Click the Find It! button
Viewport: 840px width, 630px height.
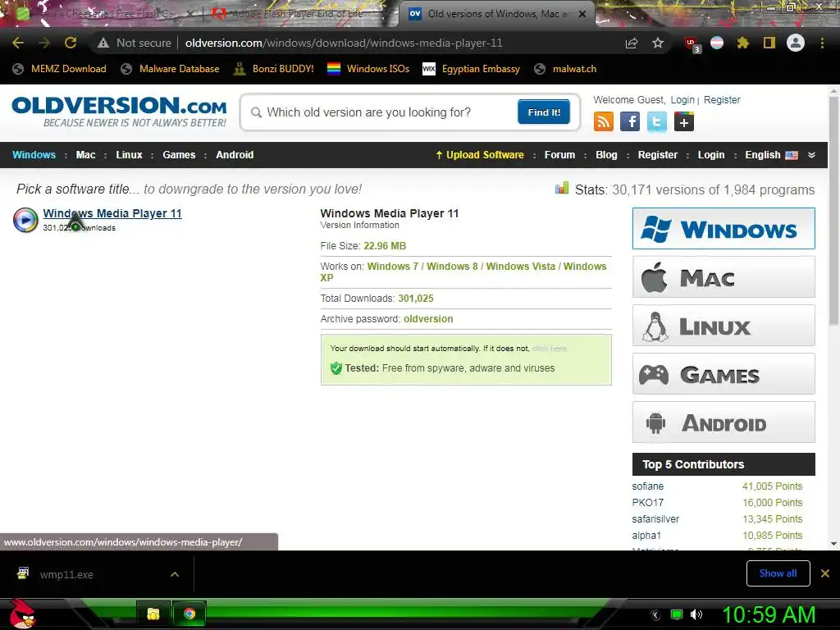[544, 112]
